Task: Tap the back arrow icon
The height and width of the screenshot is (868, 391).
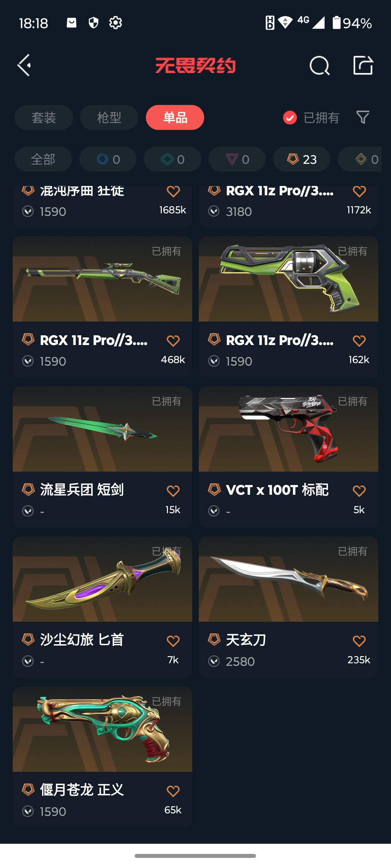Action: (24, 65)
